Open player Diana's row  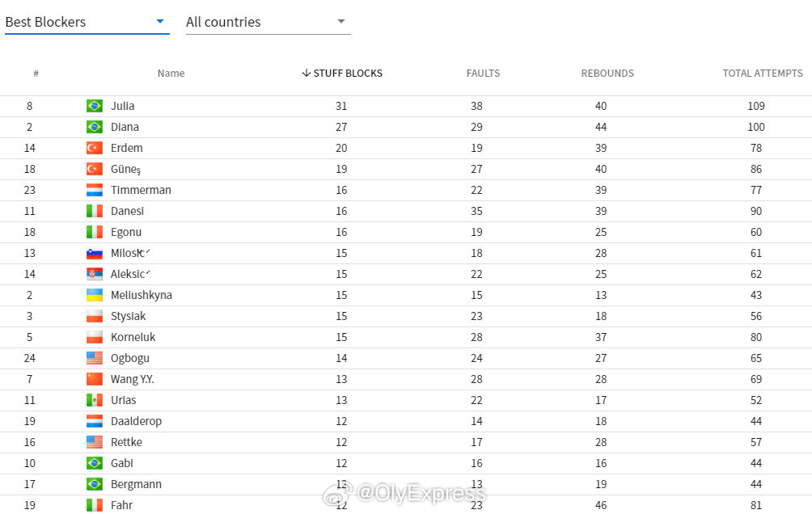tap(406, 128)
